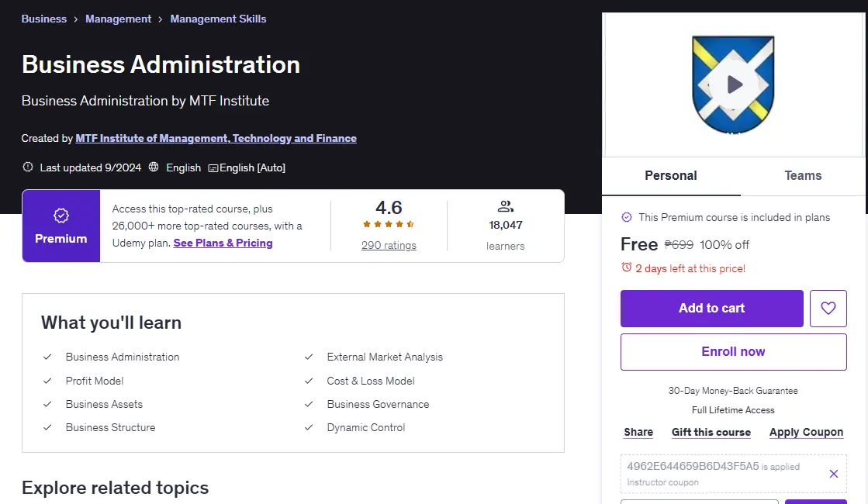Click the Share link
The width and height of the screenshot is (868, 504).
[x=638, y=432]
